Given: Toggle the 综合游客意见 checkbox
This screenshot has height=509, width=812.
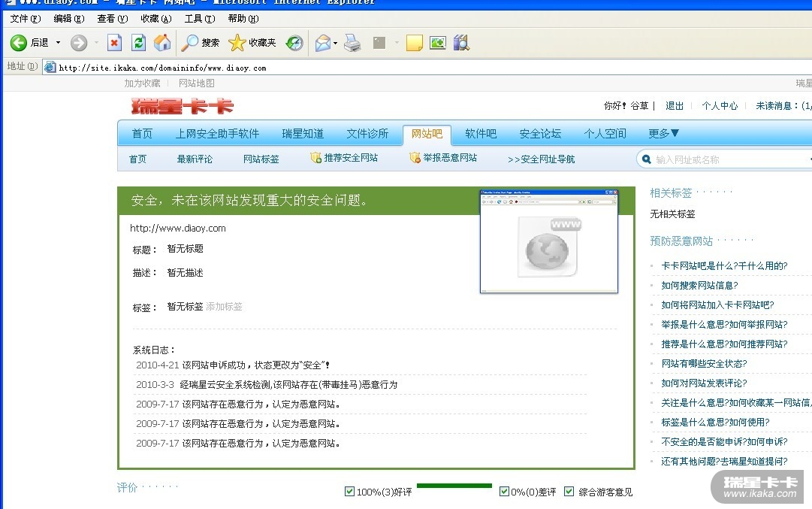Looking at the screenshot, I should pos(569,491).
